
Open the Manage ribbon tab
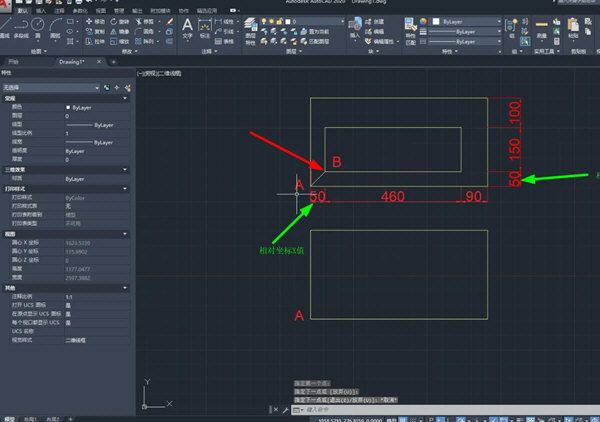119,11
